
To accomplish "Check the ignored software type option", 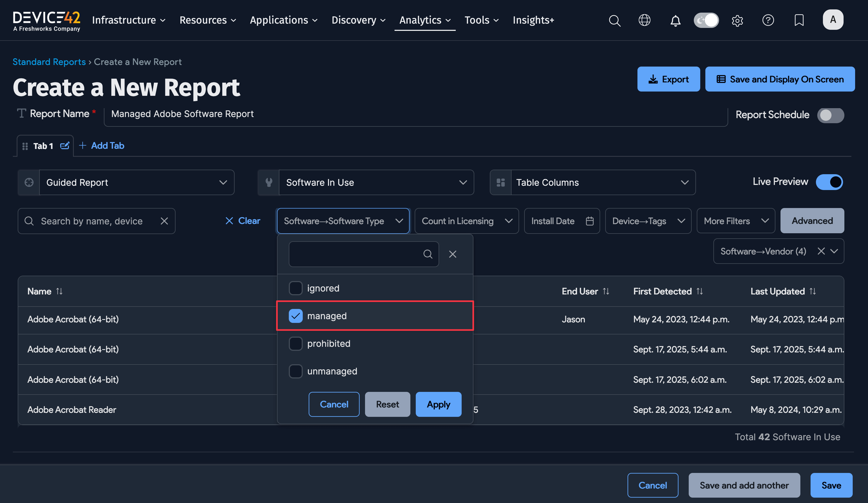I will 296,288.
